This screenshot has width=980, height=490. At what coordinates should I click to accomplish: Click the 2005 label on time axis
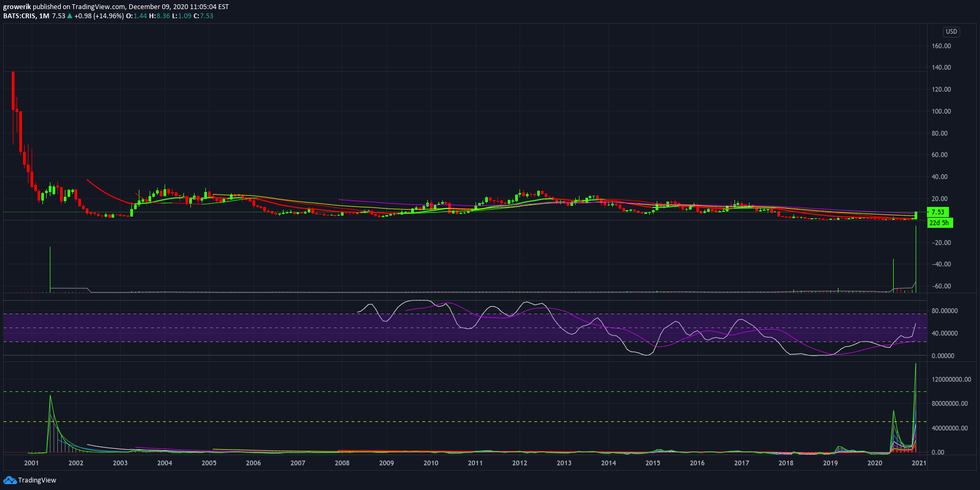click(x=209, y=463)
